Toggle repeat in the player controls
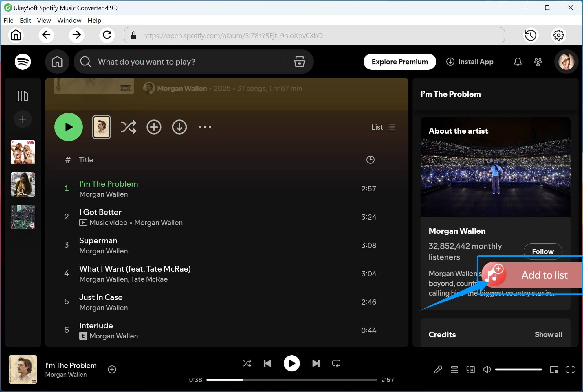Image resolution: width=583 pixels, height=392 pixels. click(x=336, y=363)
